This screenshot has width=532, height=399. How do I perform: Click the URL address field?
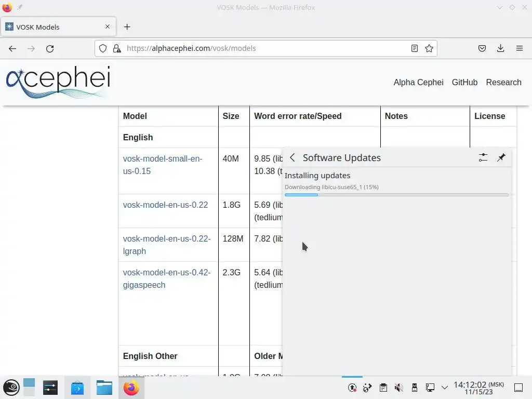267,48
